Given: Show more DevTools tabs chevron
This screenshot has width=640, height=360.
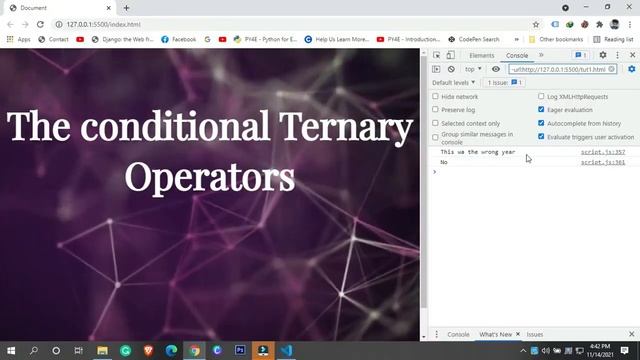Looking at the screenshot, I should tap(541, 55).
